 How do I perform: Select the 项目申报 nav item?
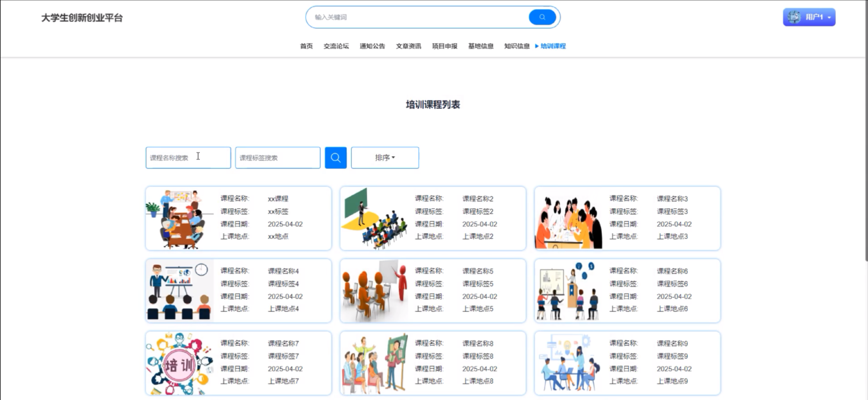pos(444,46)
